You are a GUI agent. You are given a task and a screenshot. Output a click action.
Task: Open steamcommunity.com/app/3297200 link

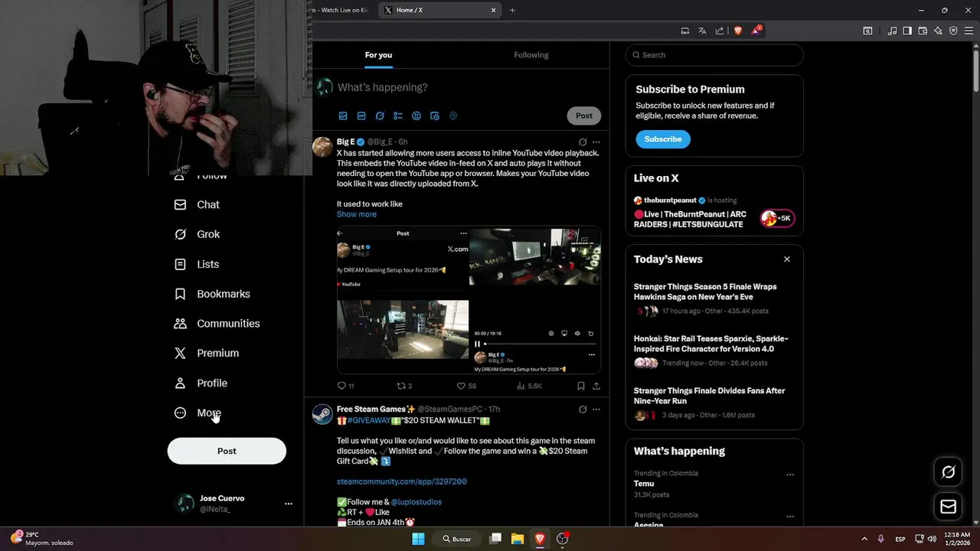pyautogui.click(x=402, y=481)
